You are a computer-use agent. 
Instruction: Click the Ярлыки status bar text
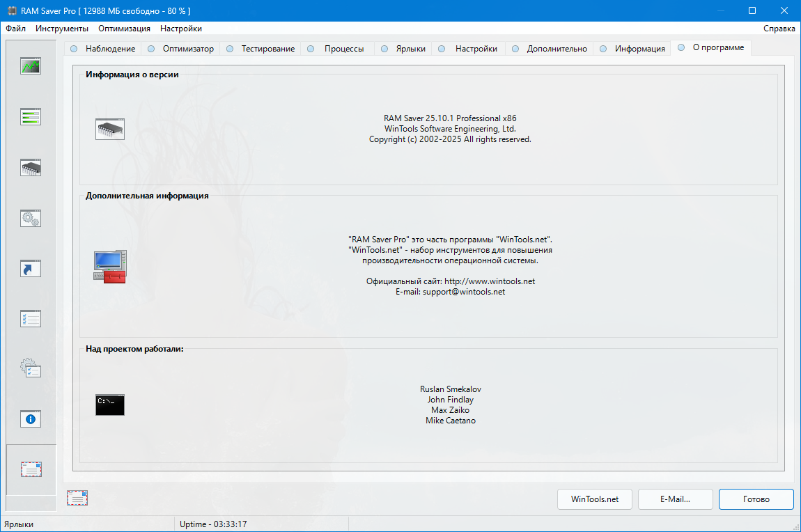[x=19, y=524]
